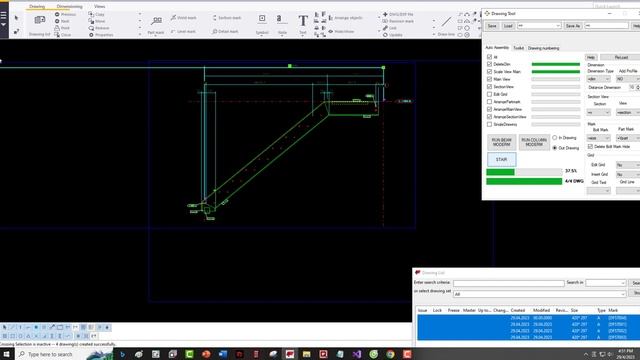The height and width of the screenshot is (360, 640).
Task: Open the Bolt Mark dropdown
Action: (598, 138)
